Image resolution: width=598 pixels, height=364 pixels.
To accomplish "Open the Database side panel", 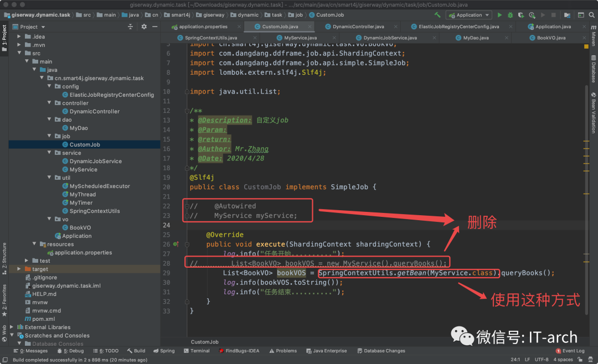I will 594,69.
